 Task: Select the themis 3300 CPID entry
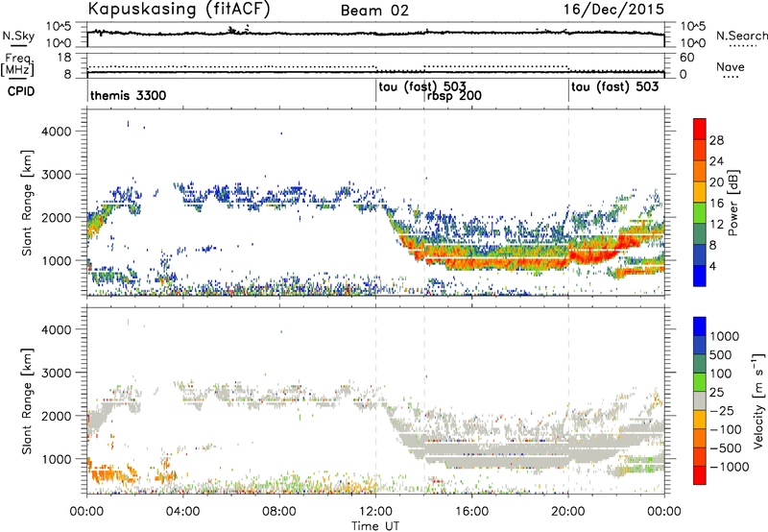128,95
